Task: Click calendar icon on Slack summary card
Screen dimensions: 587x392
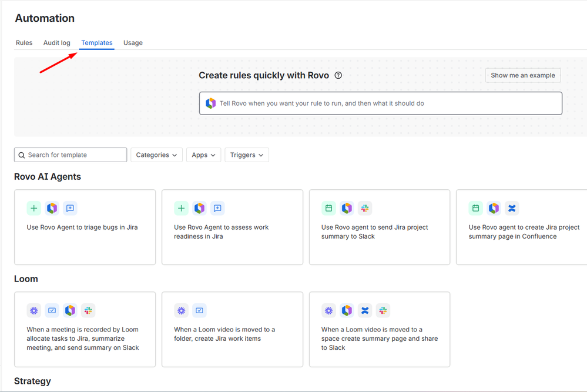Action: [328, 208]
